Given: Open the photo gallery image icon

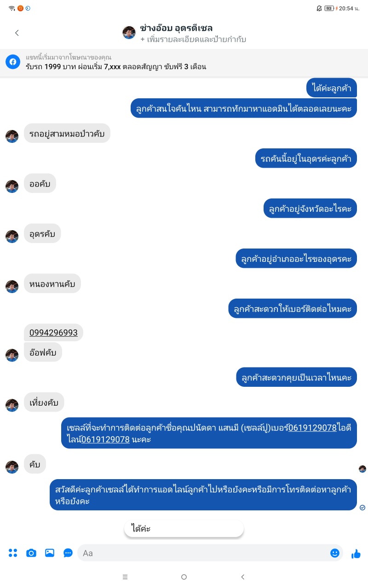Looking at the screenshot, I should point(50,553).
